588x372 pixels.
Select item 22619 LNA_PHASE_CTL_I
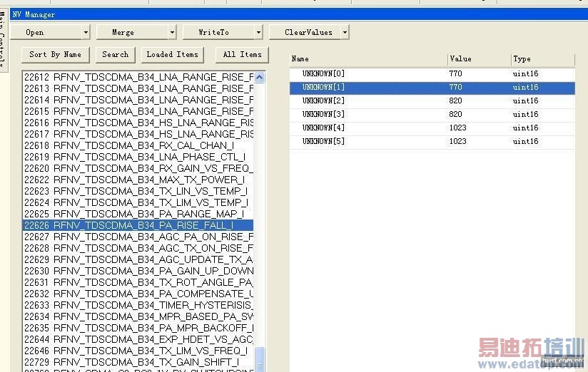point(138,157)
